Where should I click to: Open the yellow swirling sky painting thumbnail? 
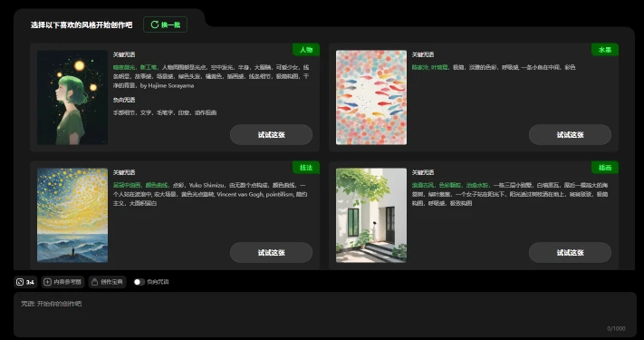click(72, 215)
